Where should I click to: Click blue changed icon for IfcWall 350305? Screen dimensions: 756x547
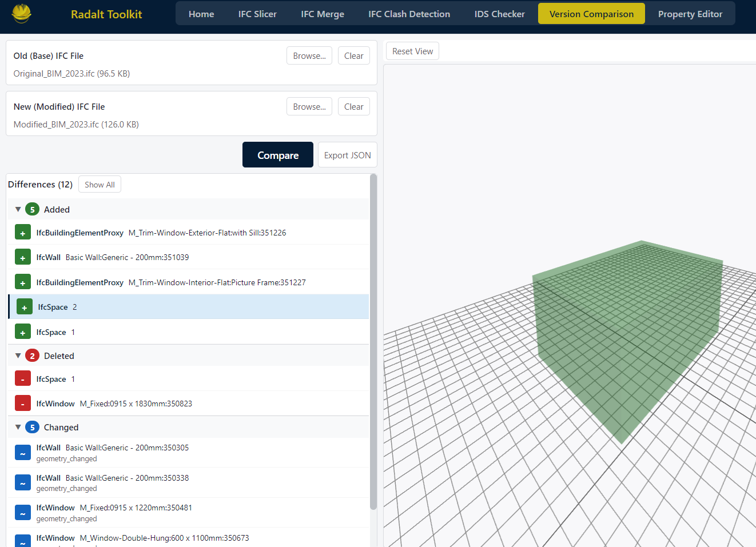[23, 453]
